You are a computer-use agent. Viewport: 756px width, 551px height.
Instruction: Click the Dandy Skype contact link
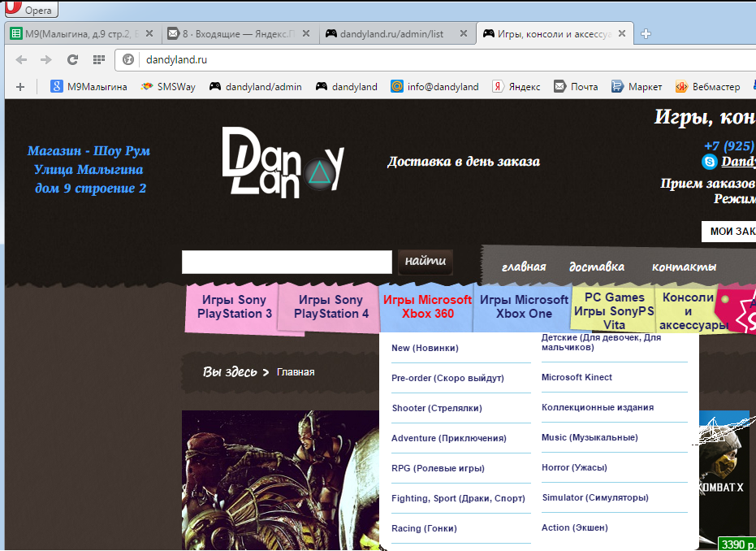(x=738, y=162)
